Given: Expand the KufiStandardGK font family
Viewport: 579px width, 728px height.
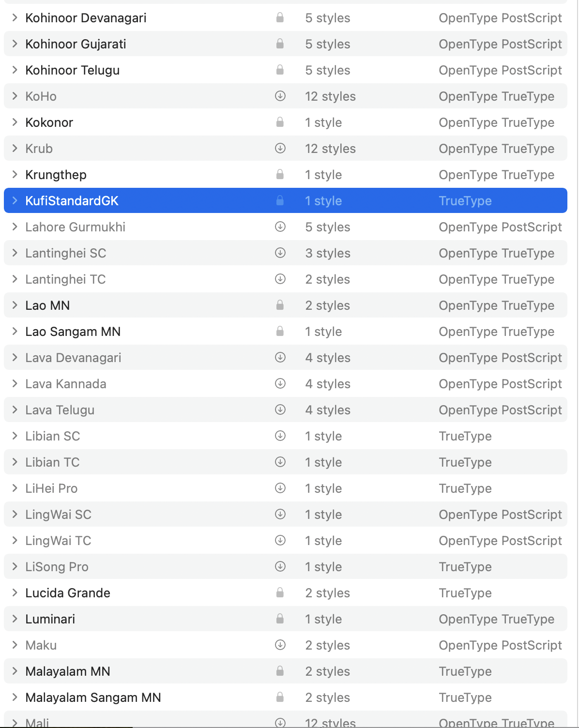Looking at the screenshot, I should click(x=15, y=200).
